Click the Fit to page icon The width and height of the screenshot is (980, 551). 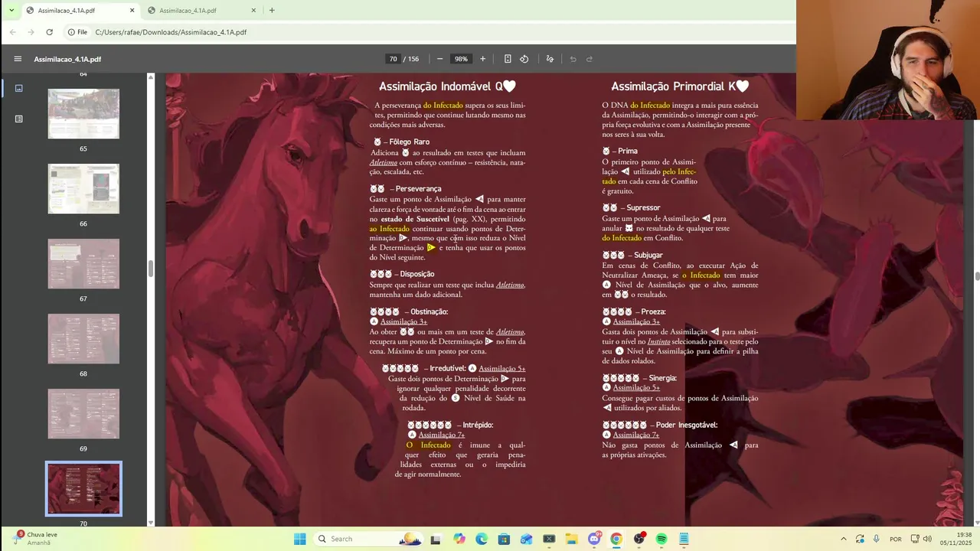[x=508, y=59]
